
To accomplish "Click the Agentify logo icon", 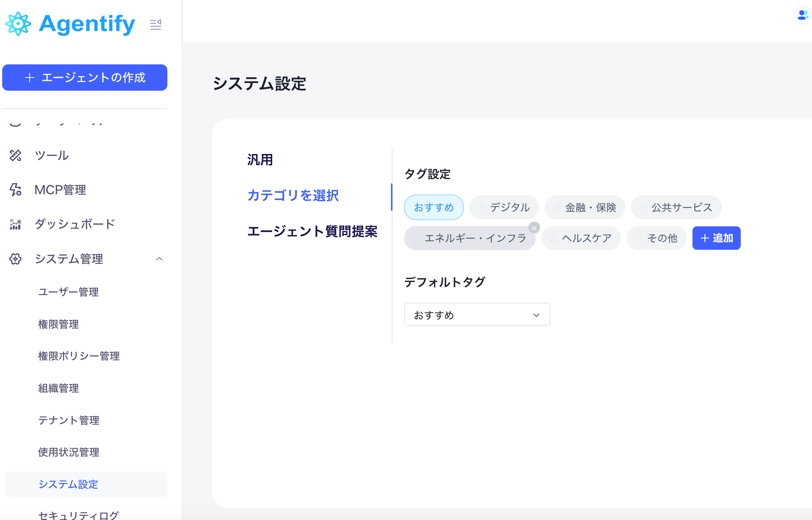I will (x=18, y=24).
